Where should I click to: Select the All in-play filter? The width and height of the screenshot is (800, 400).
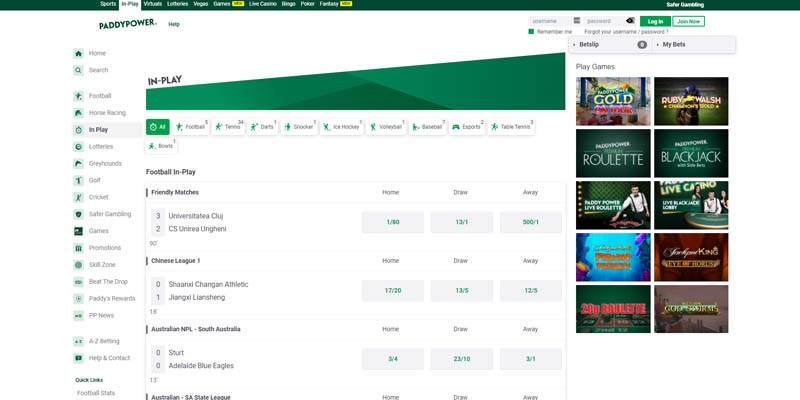[158, 127]
